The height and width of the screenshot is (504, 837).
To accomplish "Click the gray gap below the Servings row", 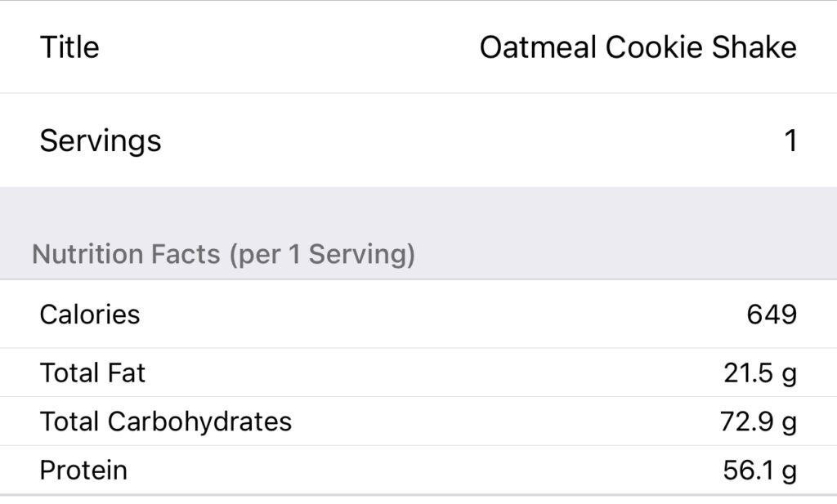I will [x=418, y=208].
